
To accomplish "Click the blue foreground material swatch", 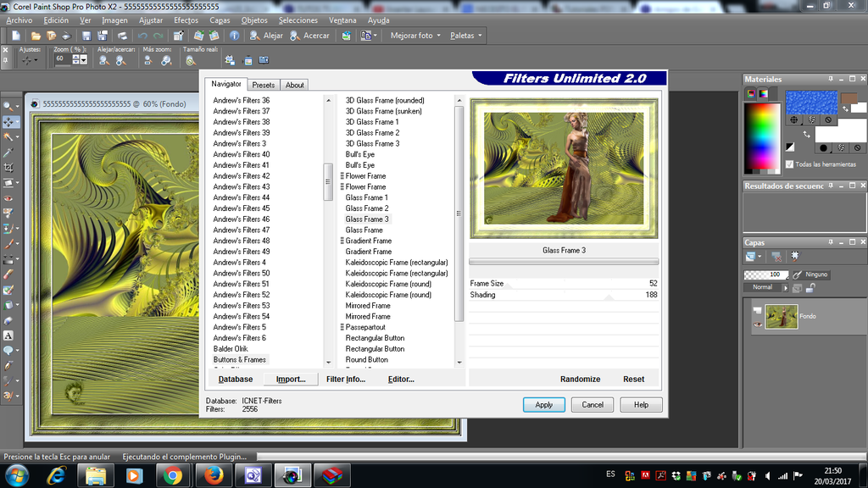I will (811, 103).
